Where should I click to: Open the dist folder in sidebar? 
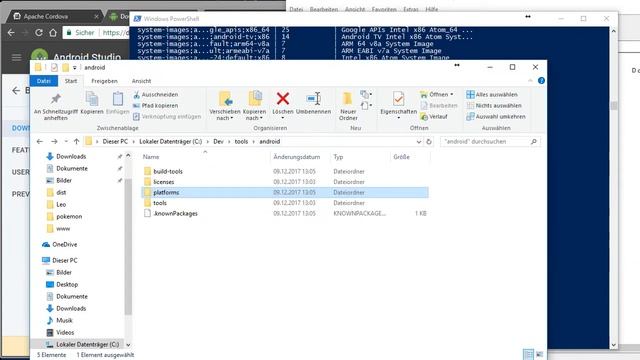61,192
